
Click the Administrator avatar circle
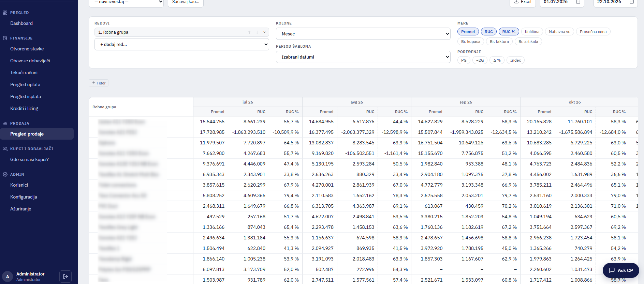(8, 277)
